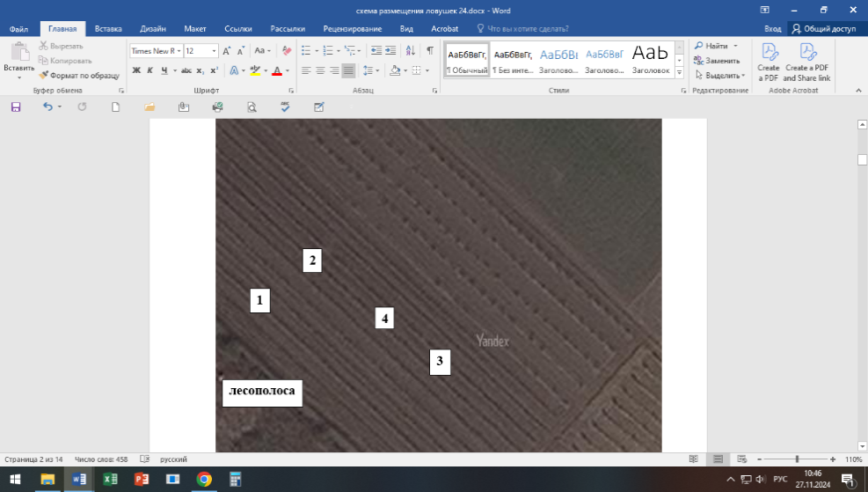This screenshot has width=868, height=492.
Task: Switch to web layout view icon
Action: pyautogui.click(x=742, y=459)
